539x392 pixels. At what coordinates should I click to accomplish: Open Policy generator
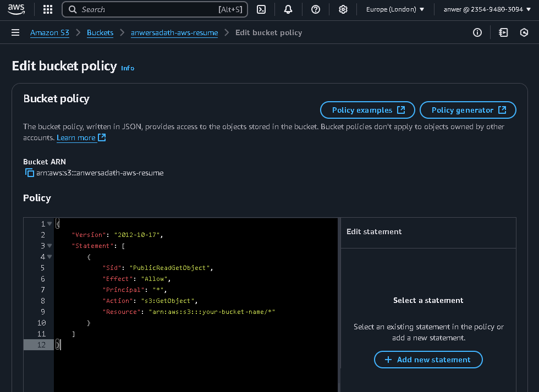(x=468, y=110)
